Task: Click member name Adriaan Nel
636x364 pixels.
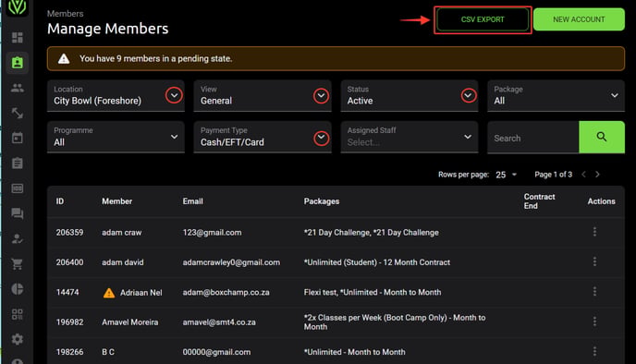Action: pos(141,293)
